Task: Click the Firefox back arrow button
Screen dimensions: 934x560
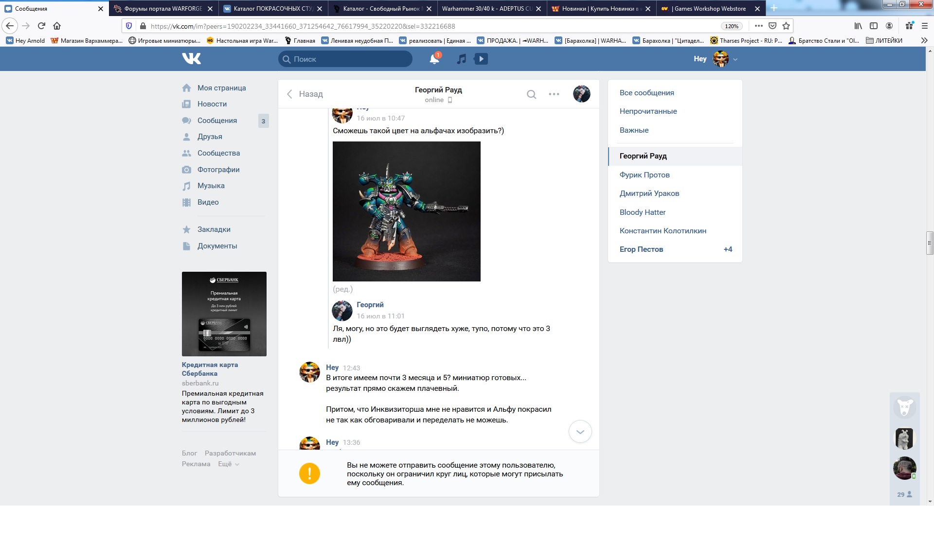Action: [x=10, y=26]
